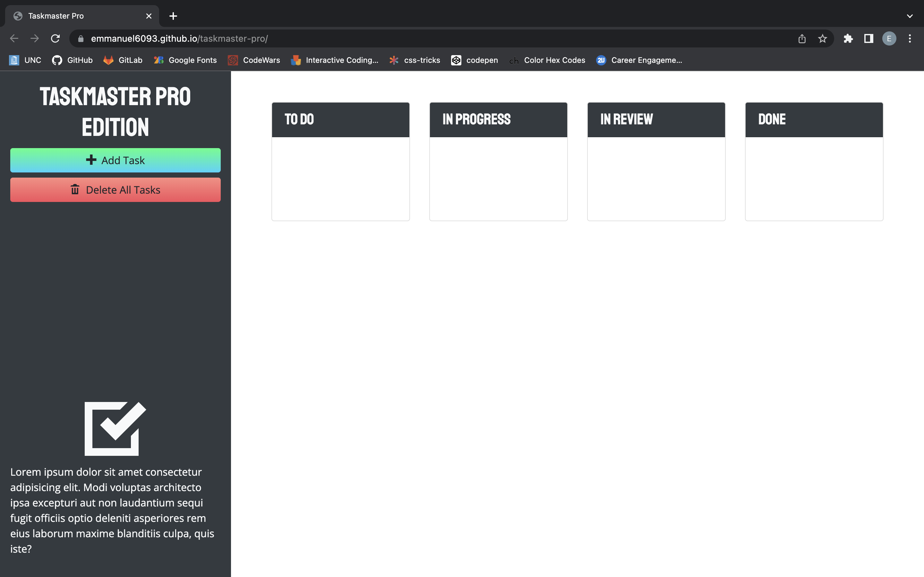Click the Delete All Tasks button
The height and width of the screenshot is (577, 924).
point(115,190)
